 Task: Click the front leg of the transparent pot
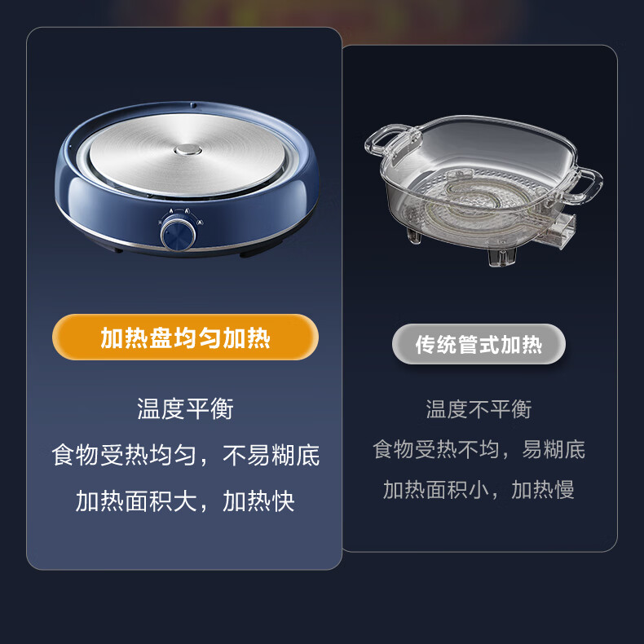click(x=501, y=256)
